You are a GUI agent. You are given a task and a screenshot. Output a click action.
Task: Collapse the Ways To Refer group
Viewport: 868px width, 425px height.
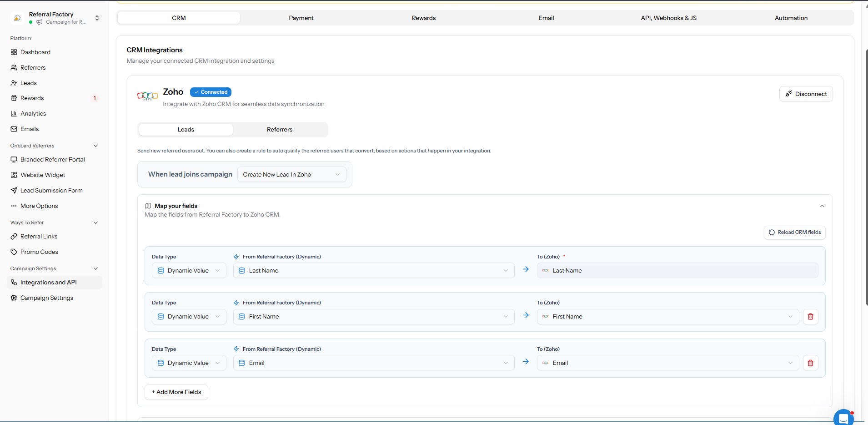coord(95,223)
